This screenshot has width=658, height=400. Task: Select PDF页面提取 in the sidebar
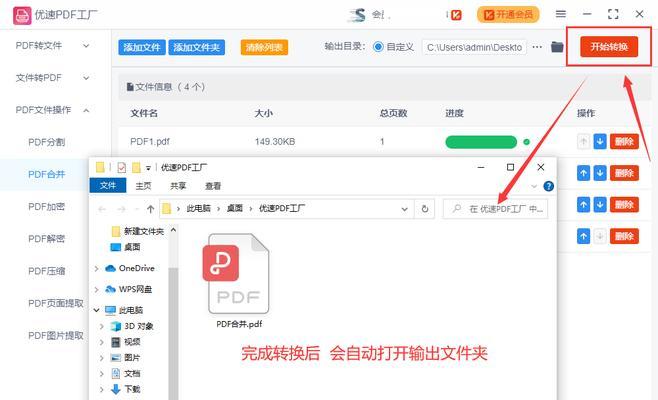click(x=56, y=303)
